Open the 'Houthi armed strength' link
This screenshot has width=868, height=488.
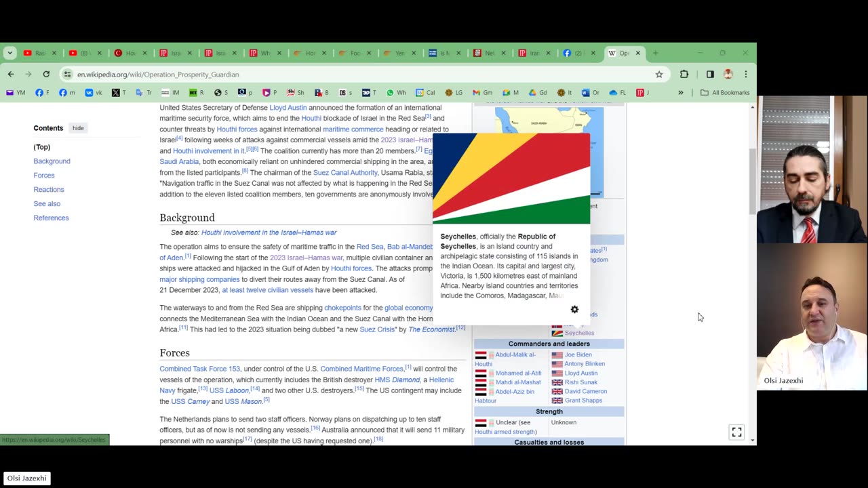(505, 432)
